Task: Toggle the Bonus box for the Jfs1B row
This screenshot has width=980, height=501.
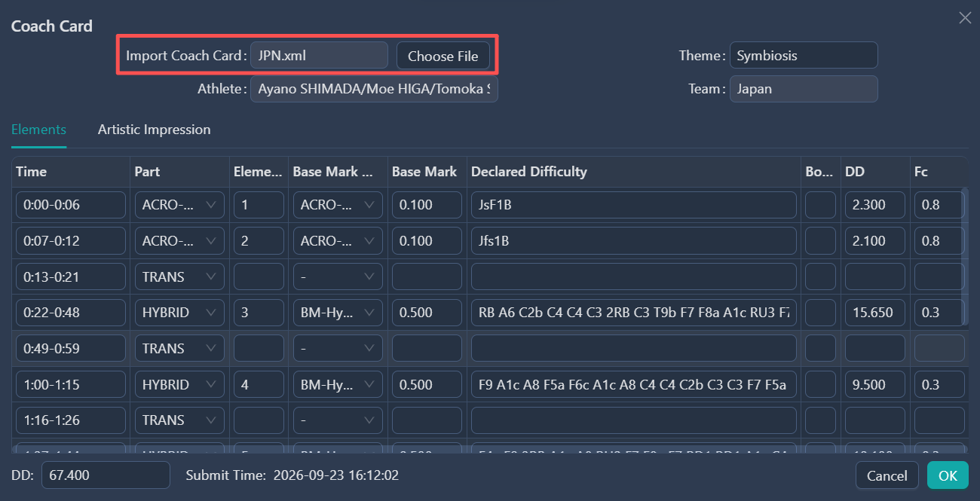Action: (x=820, y=241)
